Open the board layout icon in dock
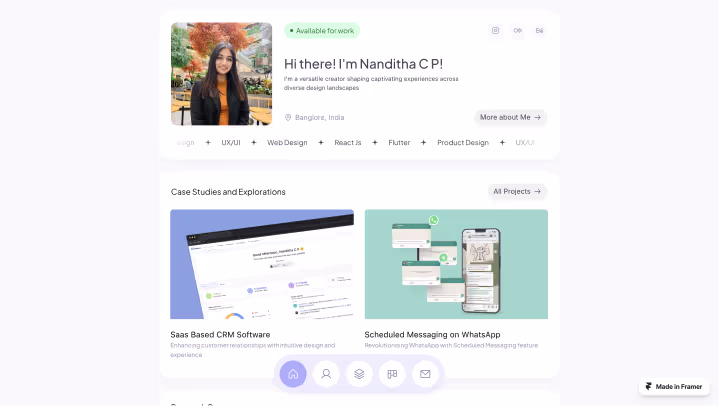Screen dimensions: 719x406 [x=392, y=374]
